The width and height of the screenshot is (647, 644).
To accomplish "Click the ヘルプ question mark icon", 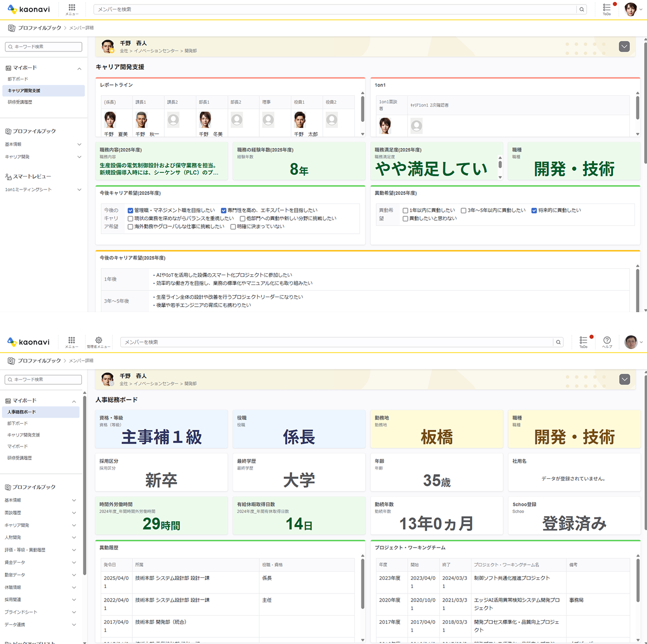I will 607,341.
